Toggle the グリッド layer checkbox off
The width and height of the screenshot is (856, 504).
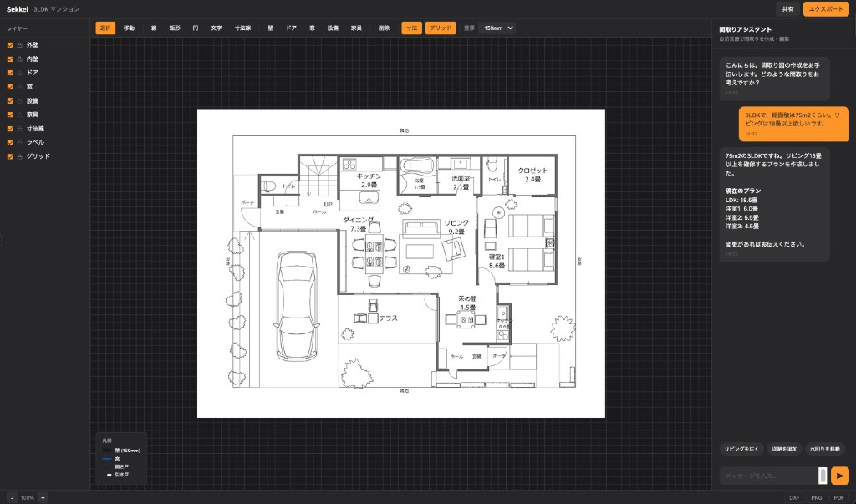point(10,156)
